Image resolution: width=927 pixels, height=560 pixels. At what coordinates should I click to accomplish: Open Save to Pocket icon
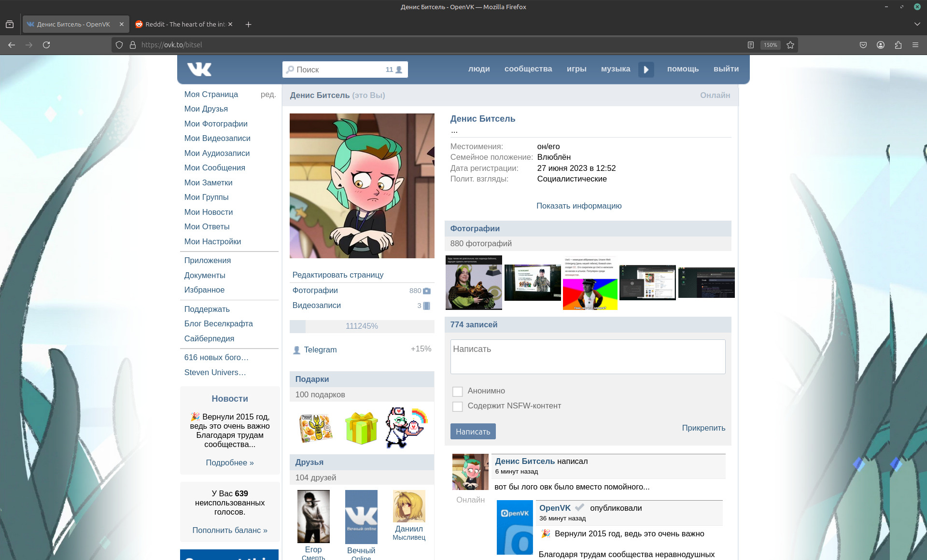[863, 45]
